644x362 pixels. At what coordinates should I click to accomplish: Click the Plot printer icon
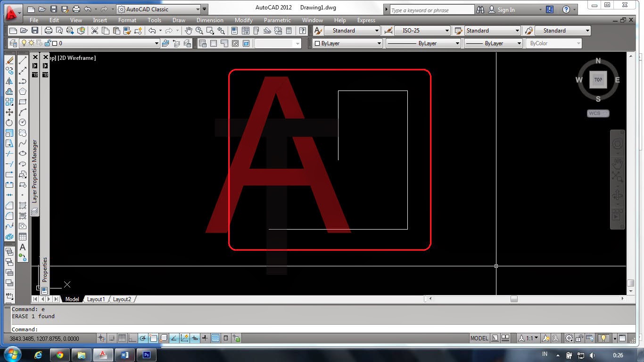[48, 31]
